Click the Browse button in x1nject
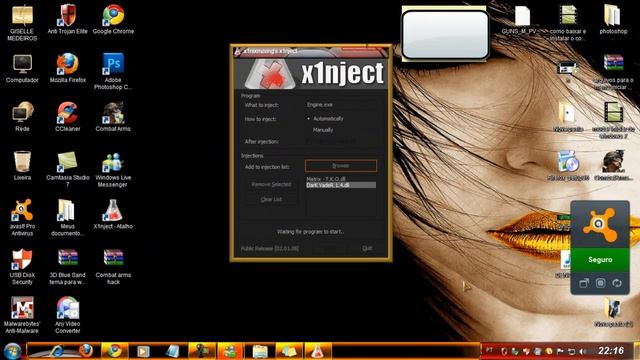Image resolution: width=640 pixels, height=360 pixels. (340, 166)
